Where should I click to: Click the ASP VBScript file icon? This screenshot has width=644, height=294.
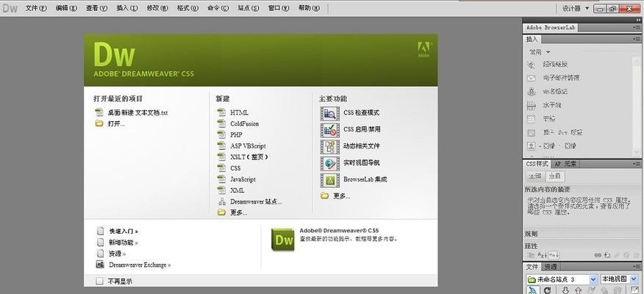point(222,146)
